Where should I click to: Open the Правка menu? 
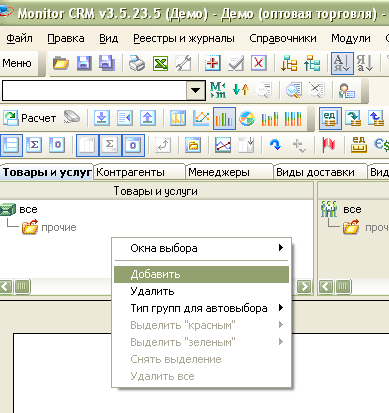[x=66, y=39]
